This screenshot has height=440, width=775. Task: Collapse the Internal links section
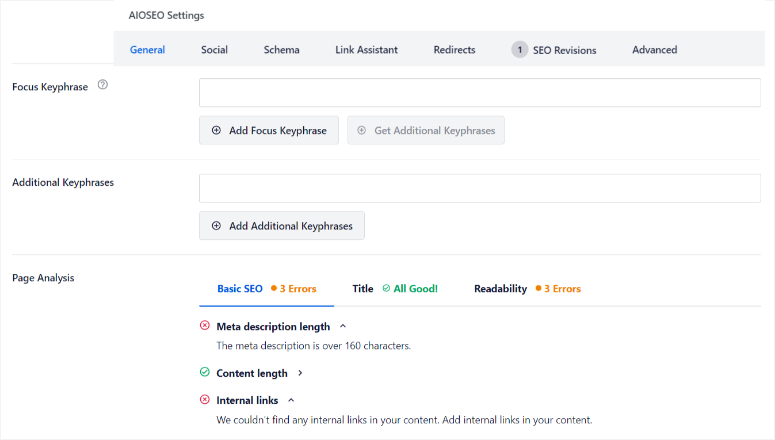point(291,400)
